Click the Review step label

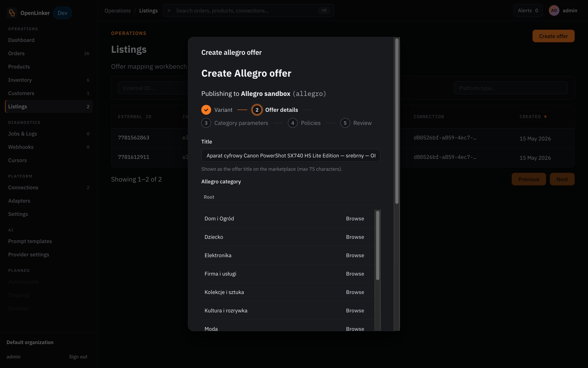pos(362,123)
